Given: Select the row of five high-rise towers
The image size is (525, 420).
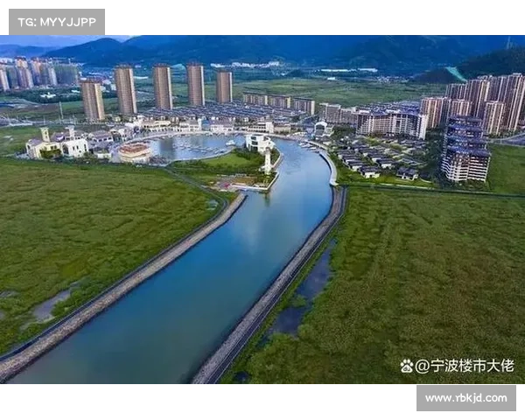Looking at the screenshot, I should point(157,87).
